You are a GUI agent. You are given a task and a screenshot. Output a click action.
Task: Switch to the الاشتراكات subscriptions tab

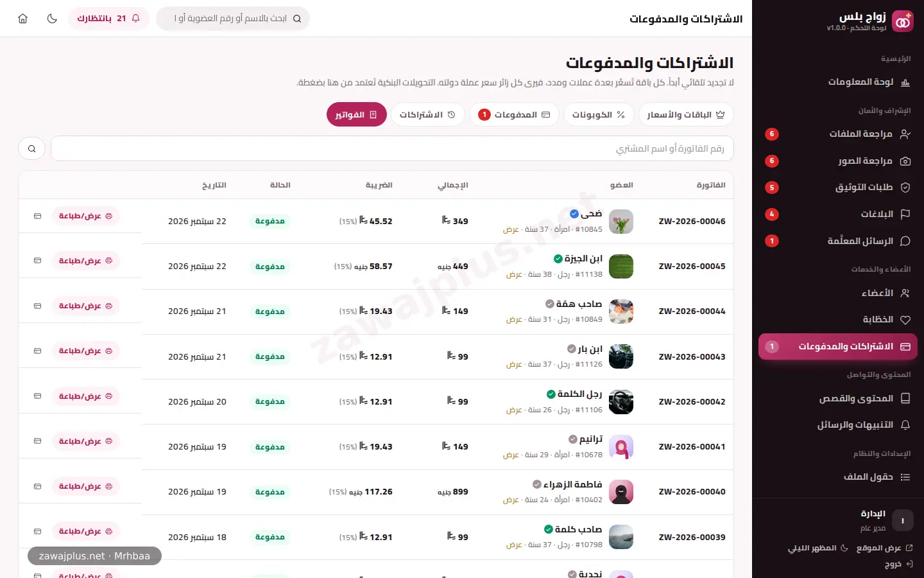[x=427, y=115]
